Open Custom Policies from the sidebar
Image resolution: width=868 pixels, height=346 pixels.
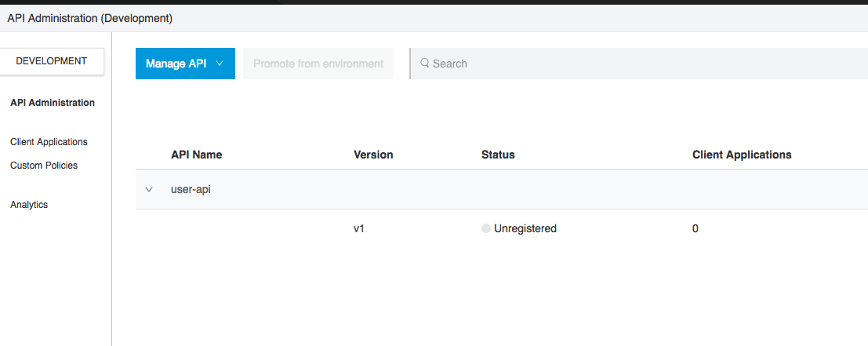pos(44,166)
